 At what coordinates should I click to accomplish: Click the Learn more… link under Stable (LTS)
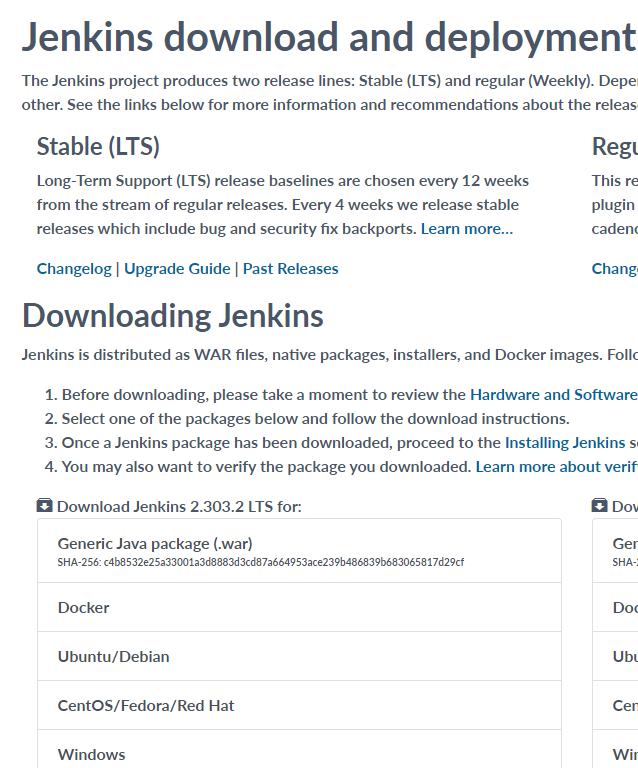tap(467, 229)
